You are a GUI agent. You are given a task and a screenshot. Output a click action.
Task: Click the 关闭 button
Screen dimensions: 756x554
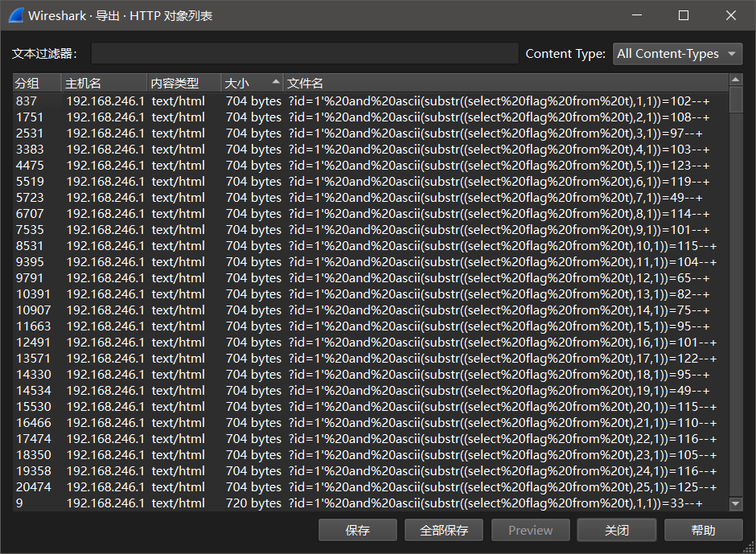click(617, 531)
